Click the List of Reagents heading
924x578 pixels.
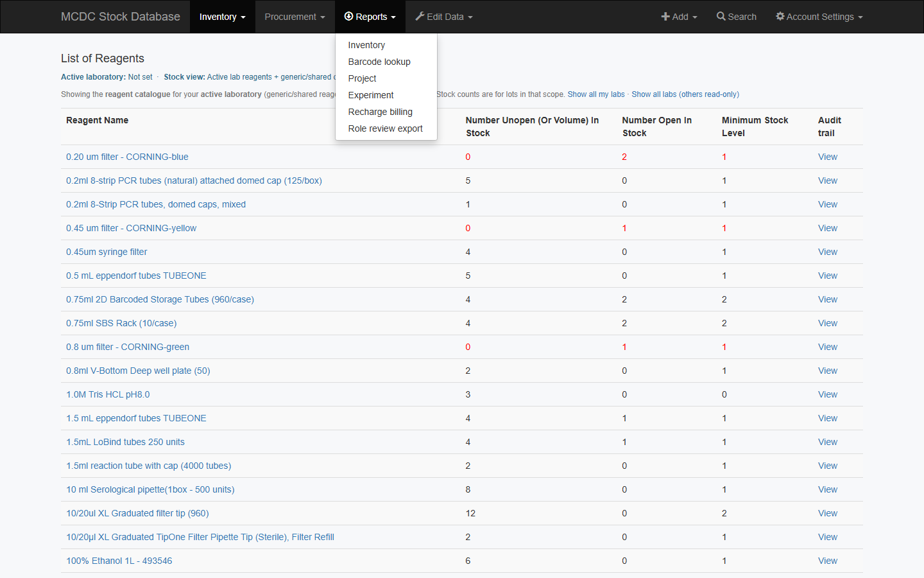click(103, 58)
